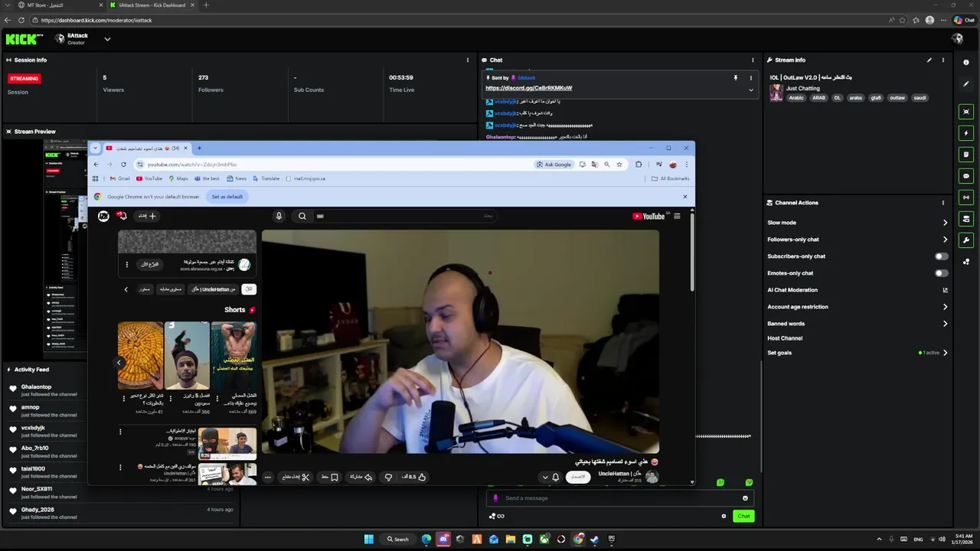Click Set as default browser button
Screen dimensions: 980x551
(x=227, y=197)
